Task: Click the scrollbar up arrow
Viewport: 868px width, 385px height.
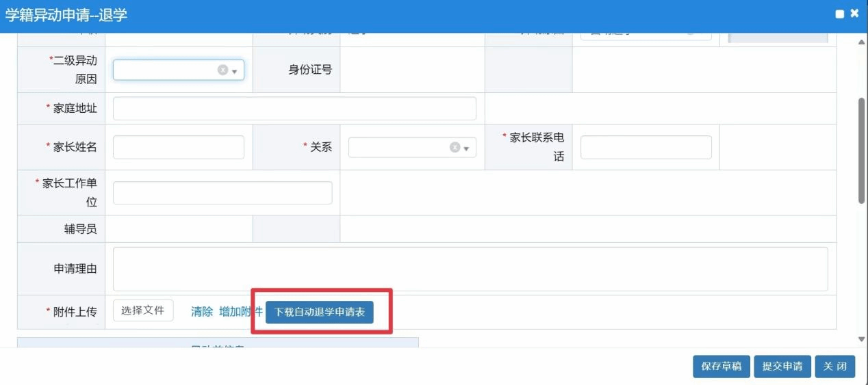Action: [862, 42]
